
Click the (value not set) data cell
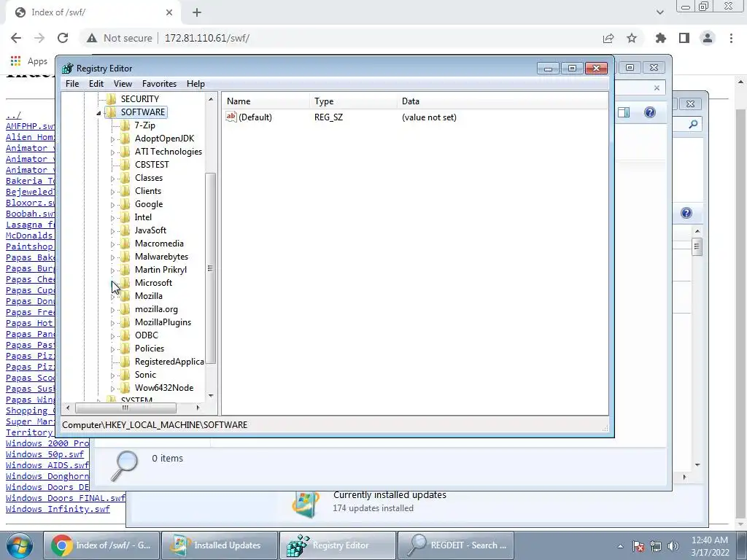click(x=429, y=117)
